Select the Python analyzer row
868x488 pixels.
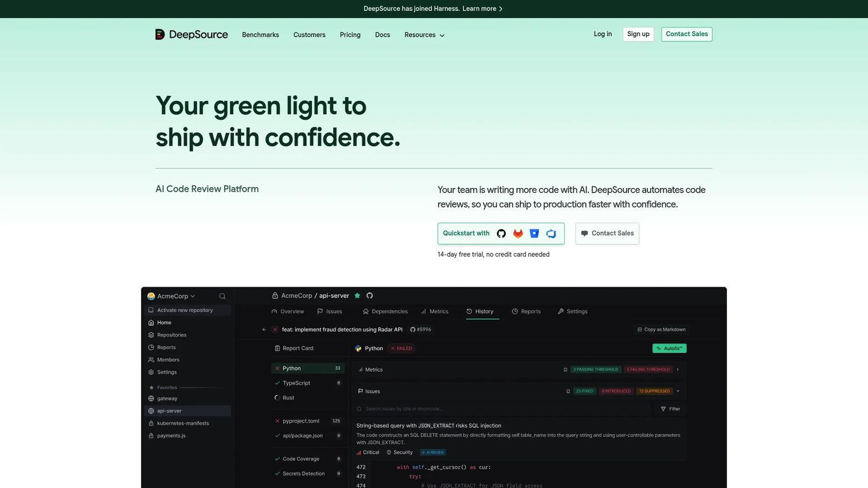pyautogui.click(x=308, y=368)
